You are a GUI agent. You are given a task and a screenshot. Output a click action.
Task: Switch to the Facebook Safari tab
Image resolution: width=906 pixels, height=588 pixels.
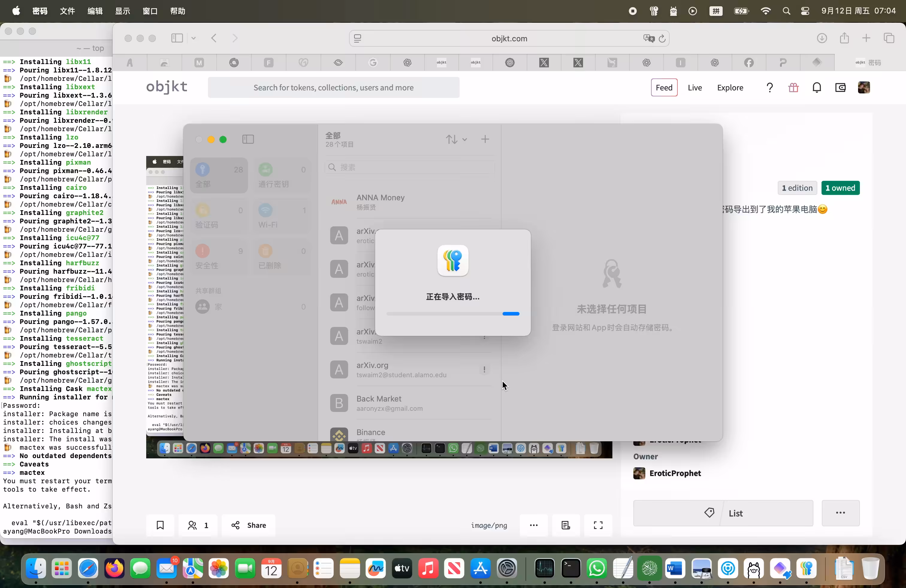(x=749, y=62)
